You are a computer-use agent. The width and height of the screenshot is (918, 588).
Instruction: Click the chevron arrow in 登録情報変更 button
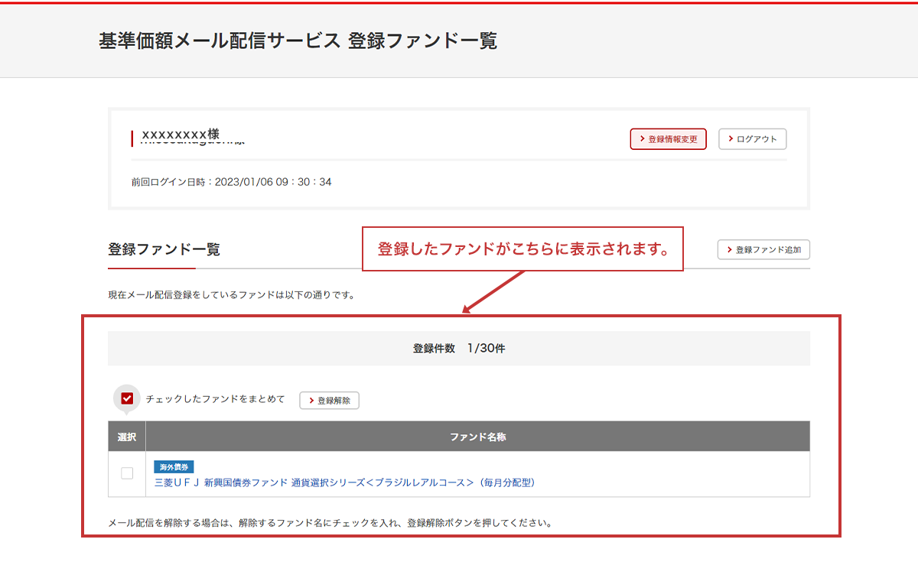click(x=642, y=139)
